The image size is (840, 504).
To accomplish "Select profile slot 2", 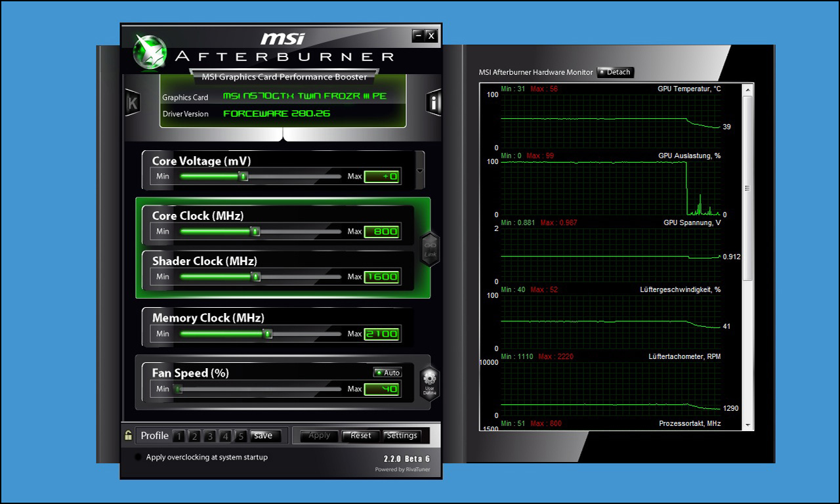I will pyautogui.click(x=194, y=436).
